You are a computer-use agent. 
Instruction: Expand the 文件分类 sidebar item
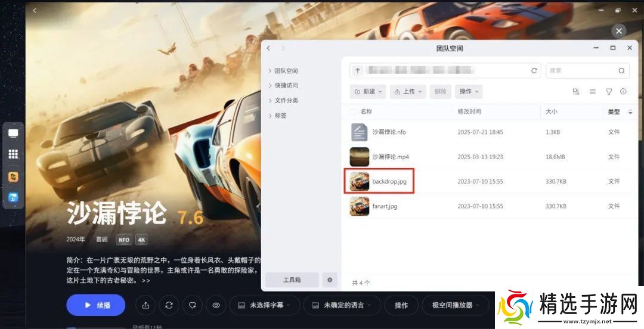[270, 100]
